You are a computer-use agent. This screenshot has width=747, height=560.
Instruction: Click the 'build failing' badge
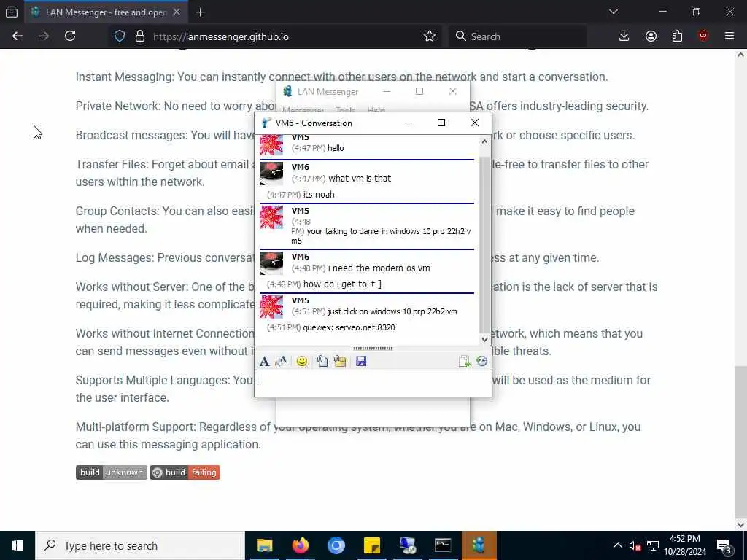pyautogui.click(x=185, y=472)
